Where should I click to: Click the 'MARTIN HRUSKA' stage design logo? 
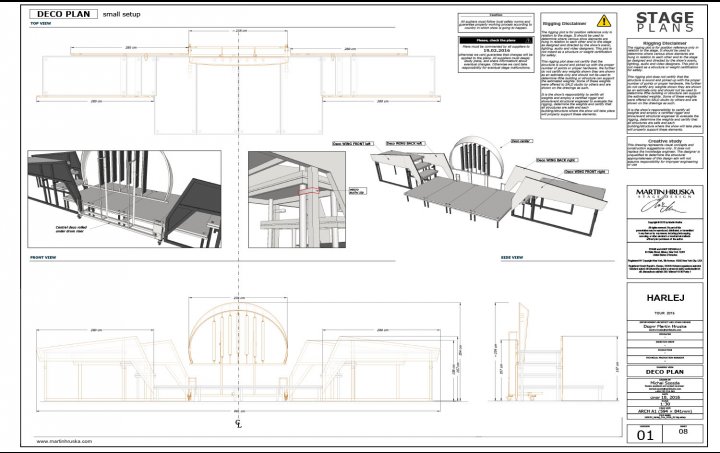[664, 201]
